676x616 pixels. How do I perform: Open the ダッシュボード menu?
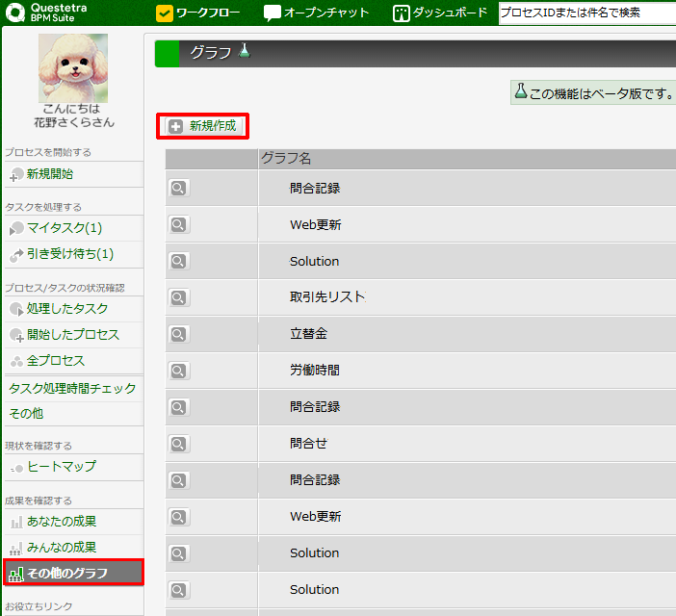click(442, 13)
